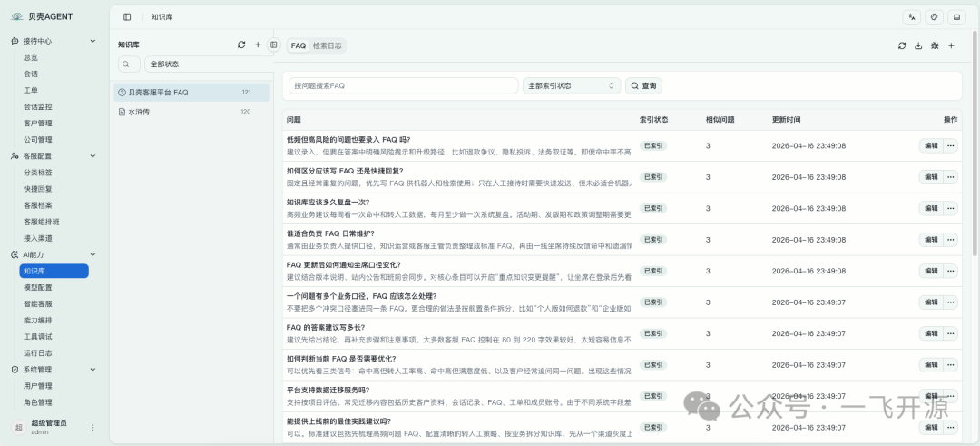Edit the 知识库应该多久复盘一次 row
Viewport: 980px width, 446px height.
click(x=931, y=208)
